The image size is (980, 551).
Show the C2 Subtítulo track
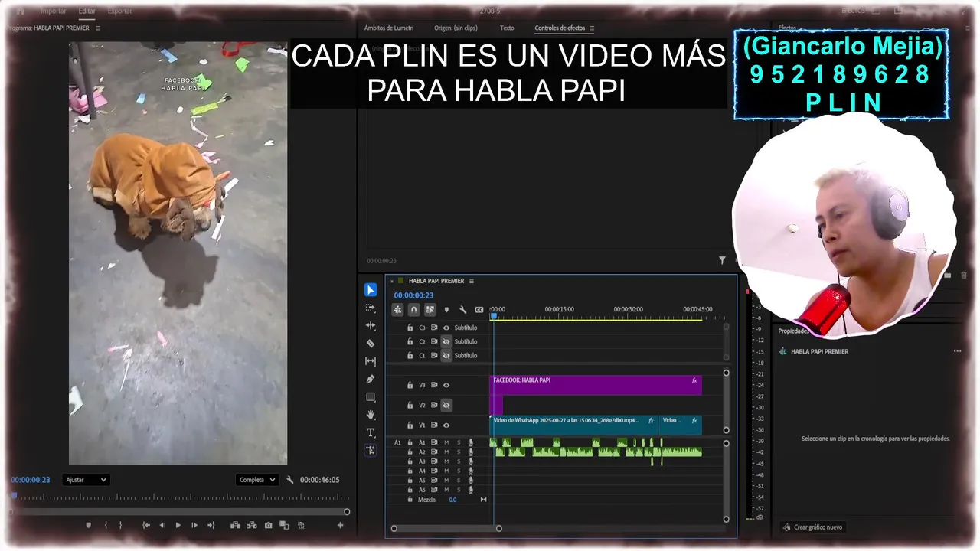click(446, 341)
